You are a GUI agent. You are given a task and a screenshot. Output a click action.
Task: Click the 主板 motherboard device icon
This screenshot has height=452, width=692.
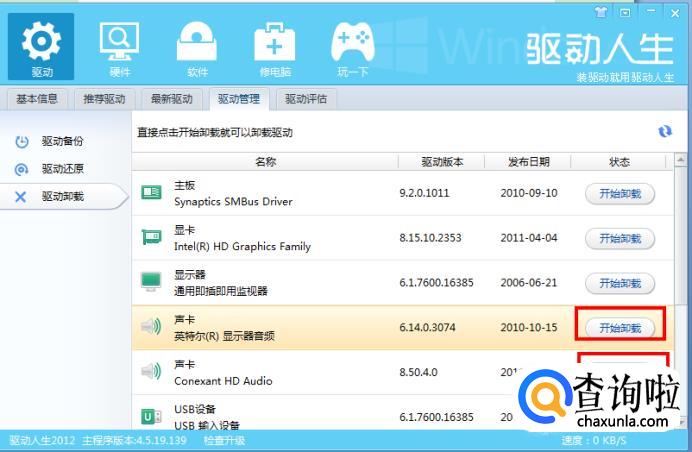(x=151, y=192)
